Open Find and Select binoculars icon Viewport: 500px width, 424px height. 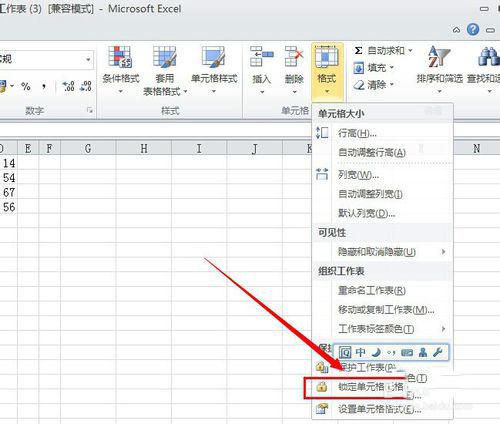pos(489,57)
